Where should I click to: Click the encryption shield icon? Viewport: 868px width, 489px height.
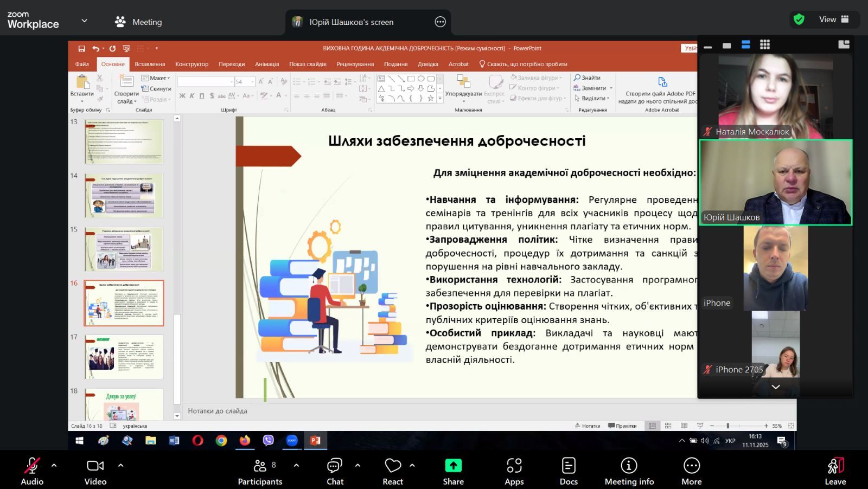[x=799, y=20]
